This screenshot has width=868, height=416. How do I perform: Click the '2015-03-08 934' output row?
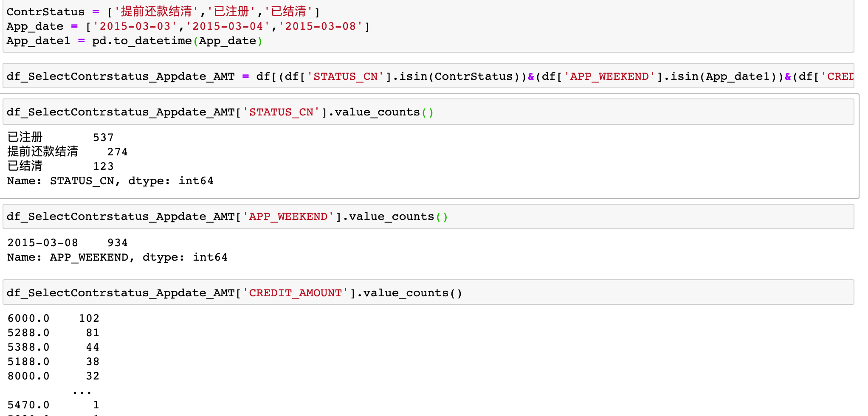coord(68,243)
